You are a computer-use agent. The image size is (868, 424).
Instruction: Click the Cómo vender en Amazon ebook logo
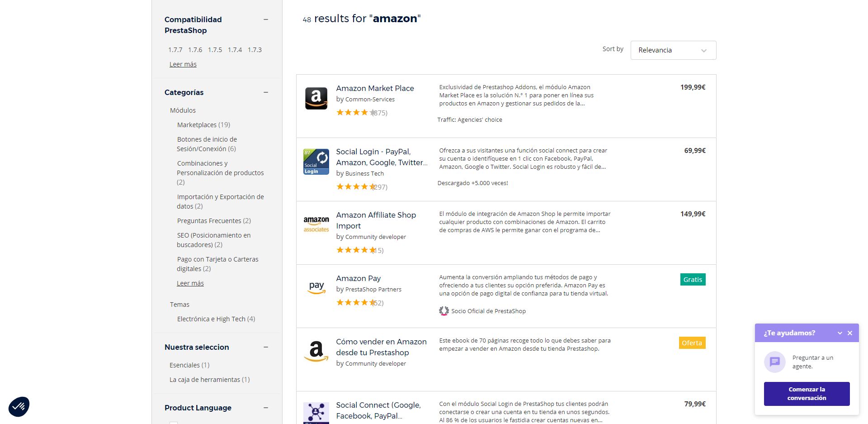tap(316, 351)
